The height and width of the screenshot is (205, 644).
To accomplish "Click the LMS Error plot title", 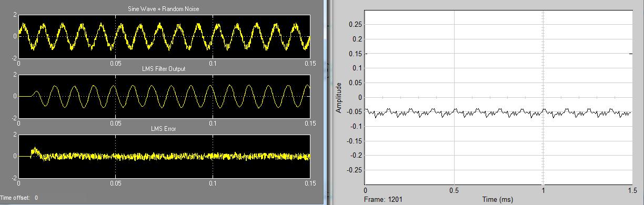I will (164, 129).
